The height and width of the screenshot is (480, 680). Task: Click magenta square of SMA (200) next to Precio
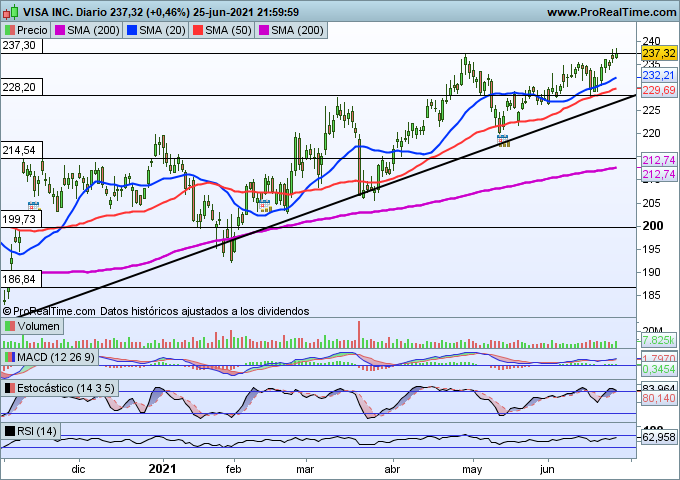(60, 30)
